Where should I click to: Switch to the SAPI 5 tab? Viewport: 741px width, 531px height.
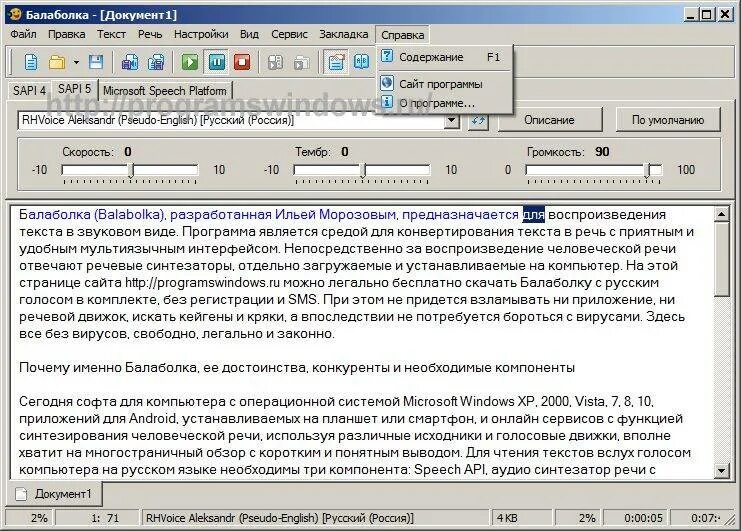coord(74,89)
